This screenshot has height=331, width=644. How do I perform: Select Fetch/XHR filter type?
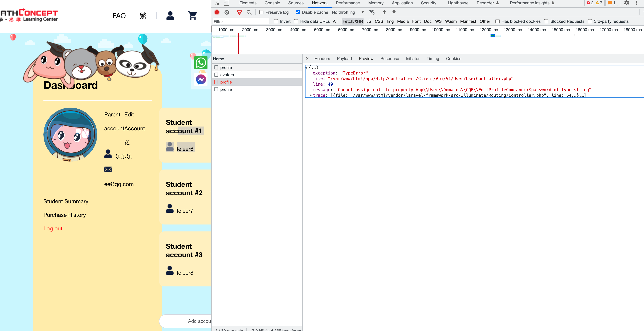353,21
